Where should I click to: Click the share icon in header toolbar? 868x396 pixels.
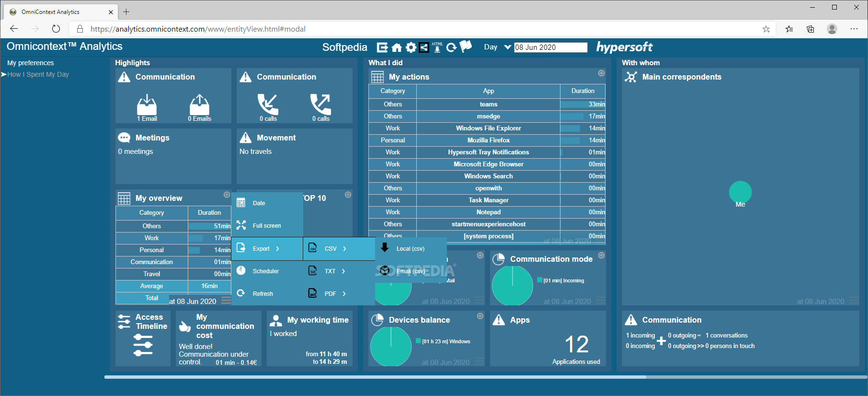[424, 47]
